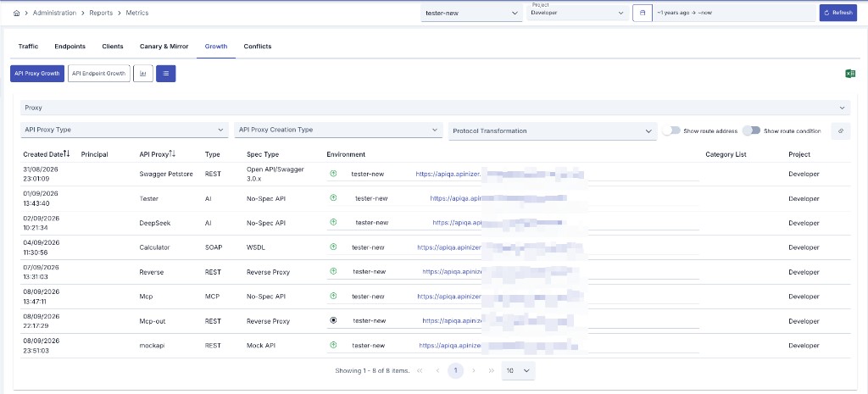Click 'Open API/Swagger 3.0.x' spec cell
The image size is (868, 394).
275,174
